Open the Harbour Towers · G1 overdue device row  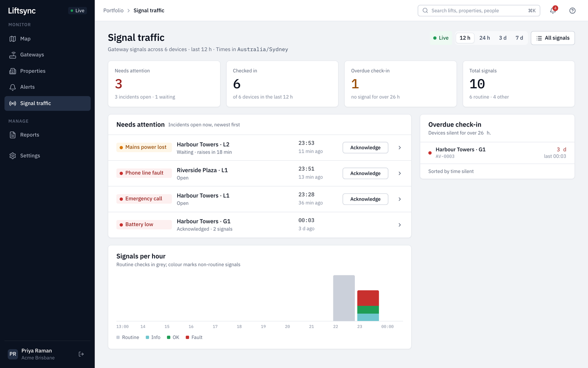(x=497, y=153)
